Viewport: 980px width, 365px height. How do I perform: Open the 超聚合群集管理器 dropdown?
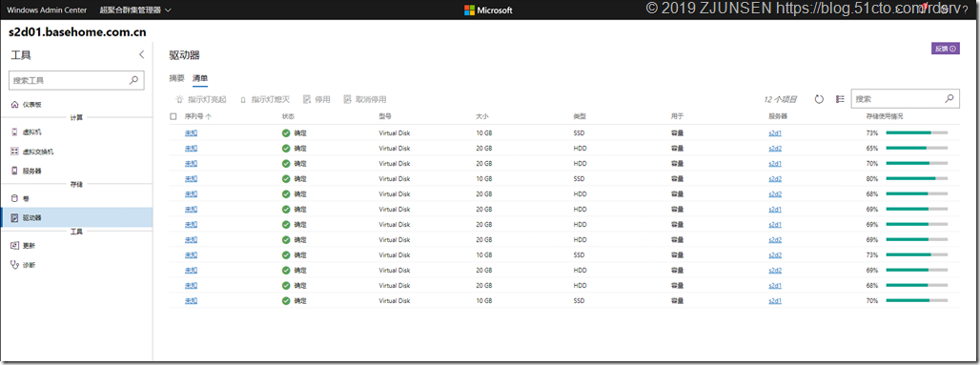pyautogui.click(x=135, y=10)
